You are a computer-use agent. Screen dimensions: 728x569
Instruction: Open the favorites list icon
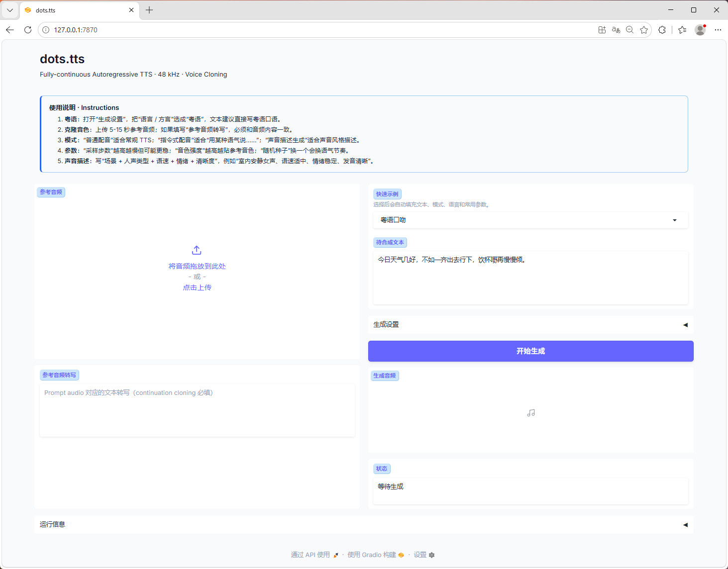click(x=682, y=30)
